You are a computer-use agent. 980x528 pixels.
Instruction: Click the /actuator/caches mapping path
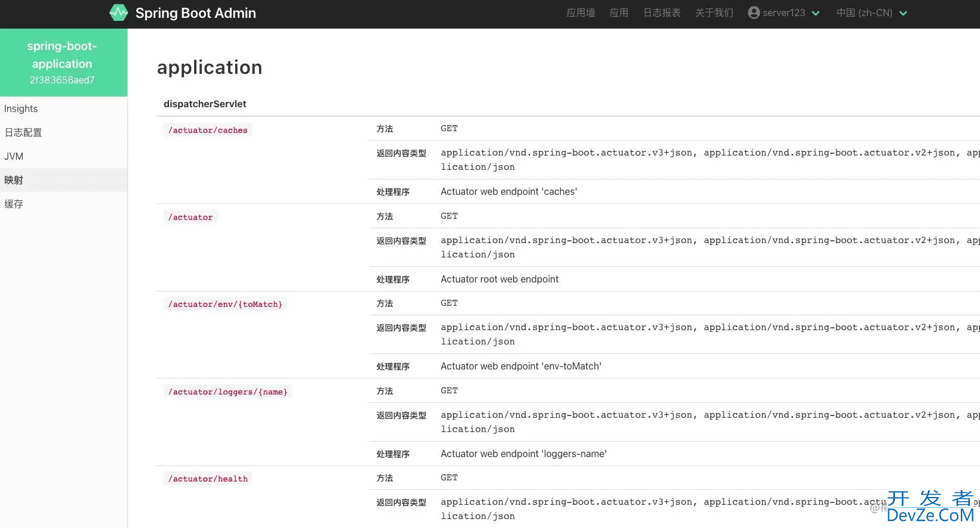pyautogui.click(x=208, y=130)
